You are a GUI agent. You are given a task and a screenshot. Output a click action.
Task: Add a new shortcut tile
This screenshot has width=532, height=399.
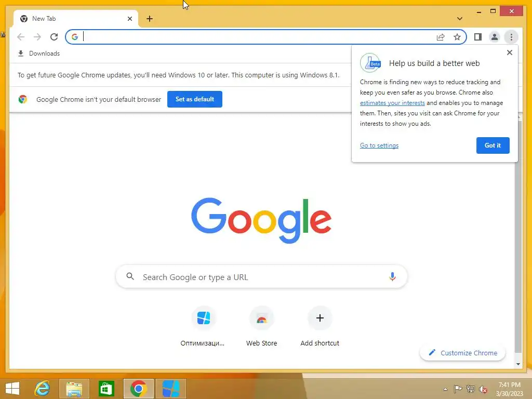(320, 326)
